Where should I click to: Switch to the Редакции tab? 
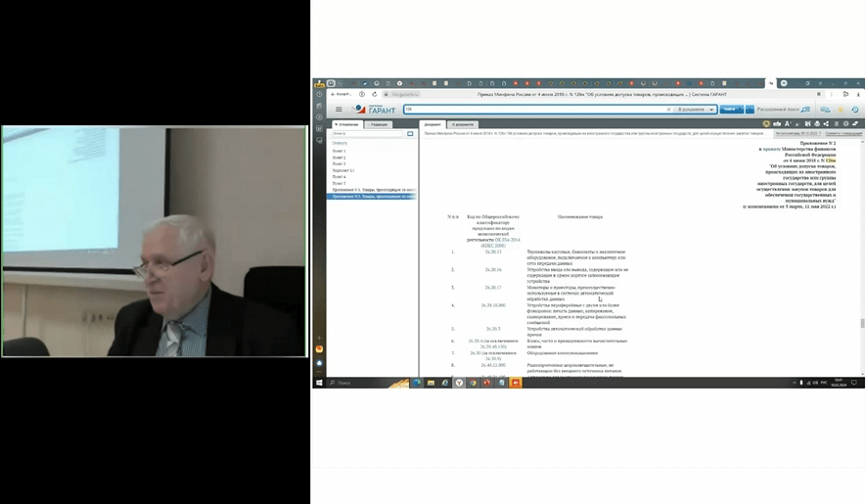379,124
